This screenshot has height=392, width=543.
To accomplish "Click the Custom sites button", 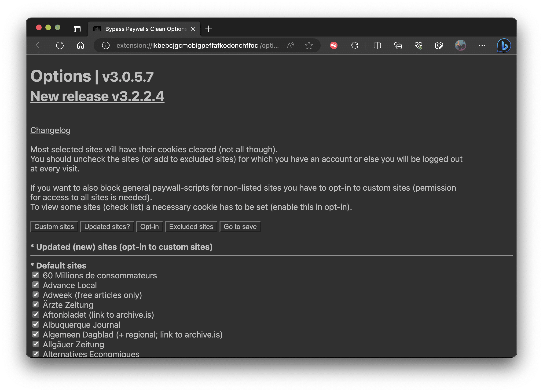I will [54, 227].
